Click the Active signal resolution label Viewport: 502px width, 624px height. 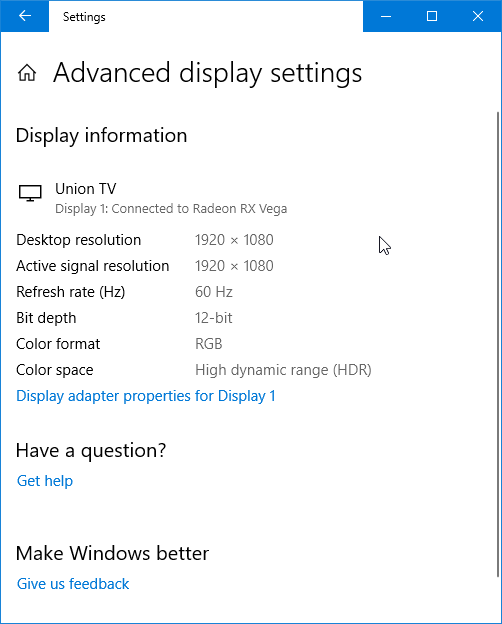92,266
